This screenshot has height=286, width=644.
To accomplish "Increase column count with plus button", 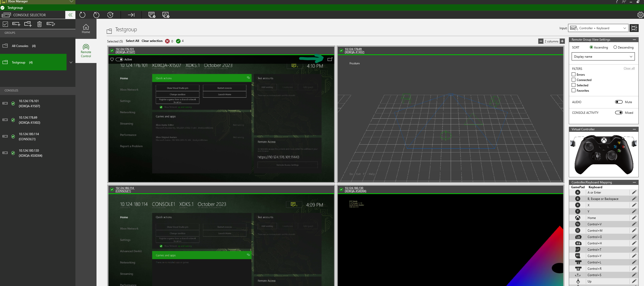I will pyautogui.click(x=562, y=41).
